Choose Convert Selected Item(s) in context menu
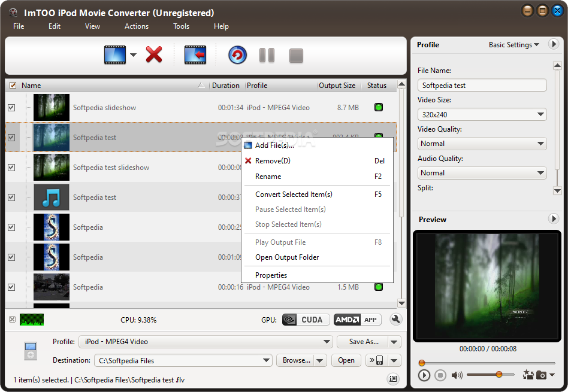 (317, 195)
